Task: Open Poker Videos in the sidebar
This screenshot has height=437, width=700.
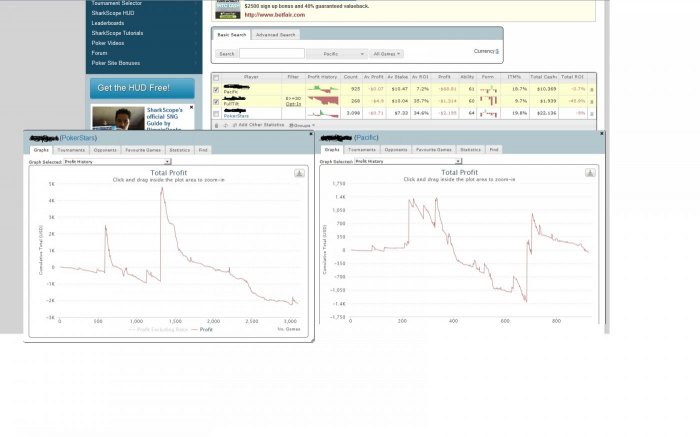Action: coord(108,43)
